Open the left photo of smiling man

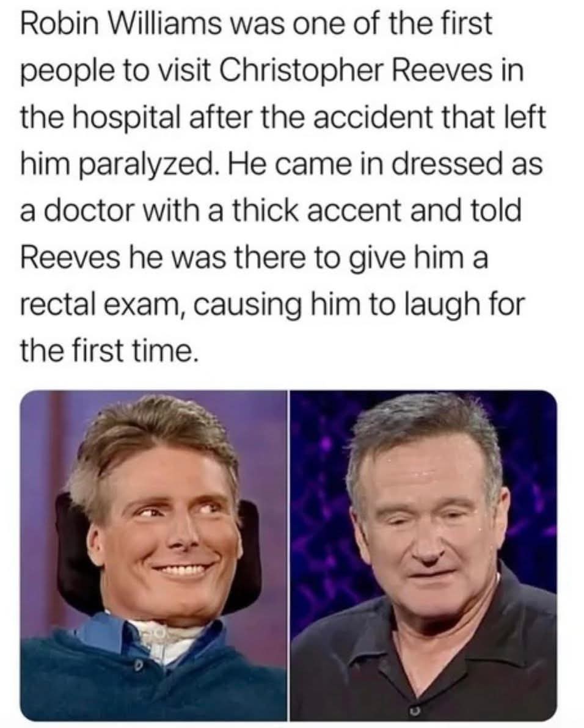pyautogui.click(x=153, y=555)
